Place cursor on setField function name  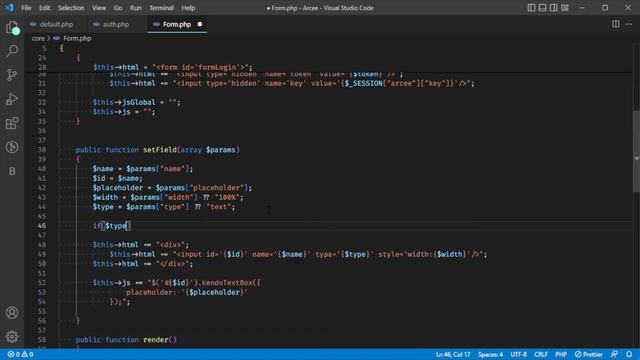(160, 150)
